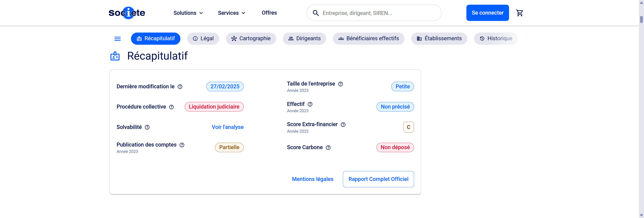Screen dimensions: 644x218
Task: Click help icon next to Publication des comptes
Action: tap(182, 145)
